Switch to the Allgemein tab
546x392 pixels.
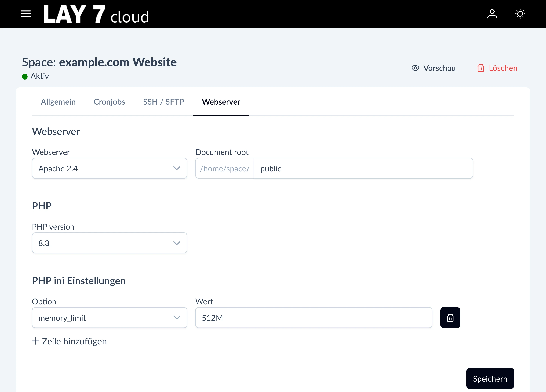(x=58, y=102)
